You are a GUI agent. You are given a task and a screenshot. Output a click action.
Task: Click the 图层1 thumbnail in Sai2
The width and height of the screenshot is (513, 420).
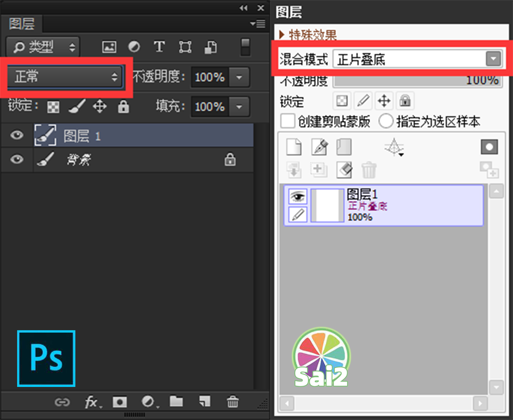(x=327, y=205)
